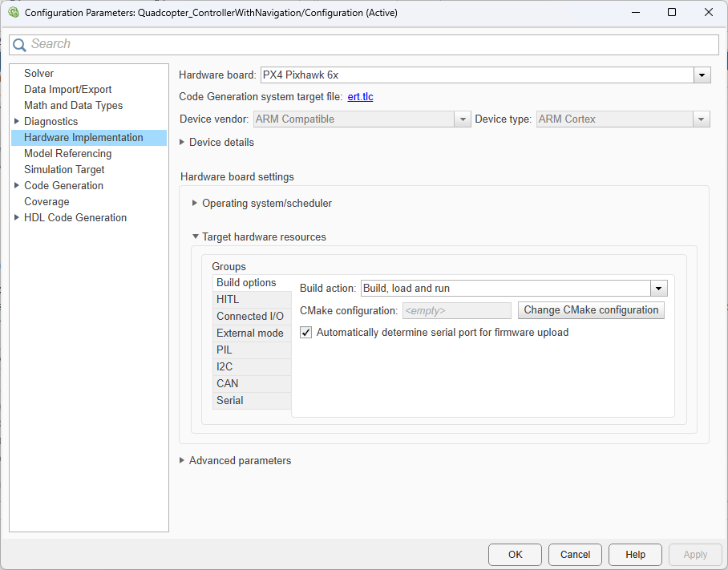Select Diagnostics category

(51, 122)
